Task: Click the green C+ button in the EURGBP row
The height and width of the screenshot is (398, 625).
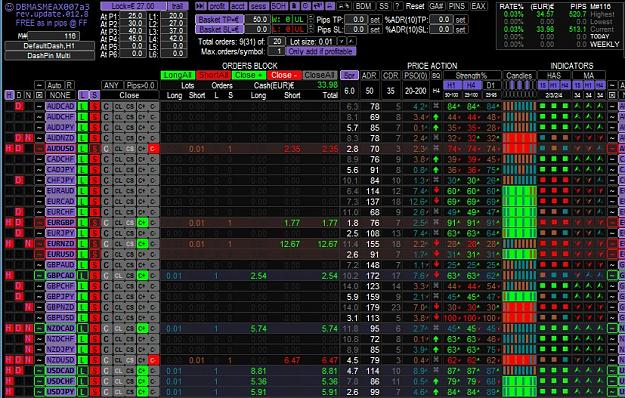Action: (142, 223)
